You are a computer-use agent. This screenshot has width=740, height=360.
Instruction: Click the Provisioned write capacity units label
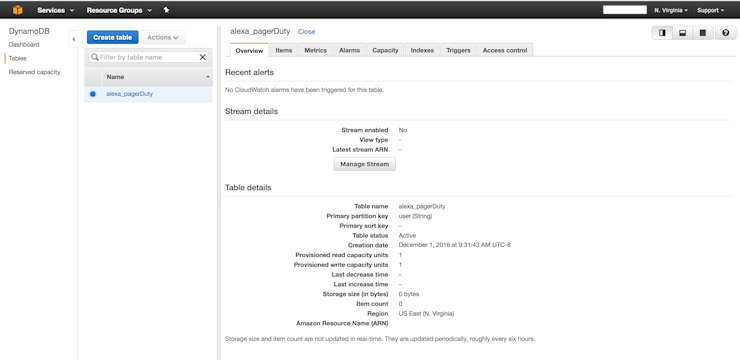click(341, 265)
